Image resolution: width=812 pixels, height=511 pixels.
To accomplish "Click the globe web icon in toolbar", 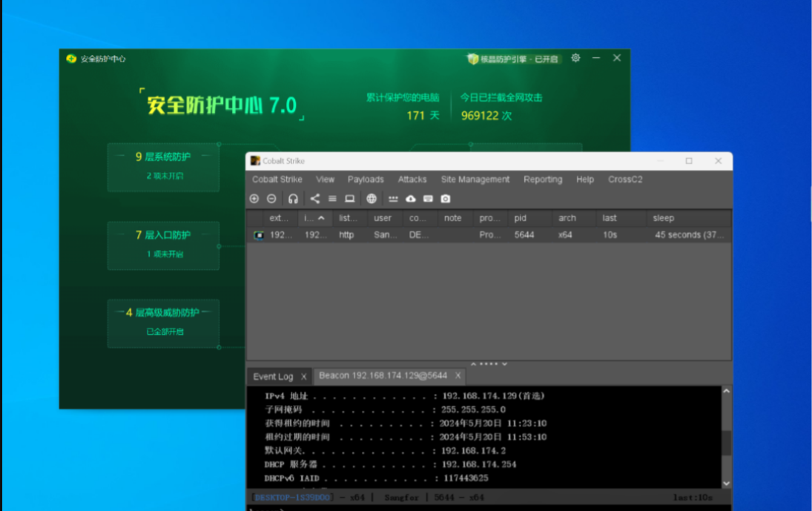I will point(372,199).
